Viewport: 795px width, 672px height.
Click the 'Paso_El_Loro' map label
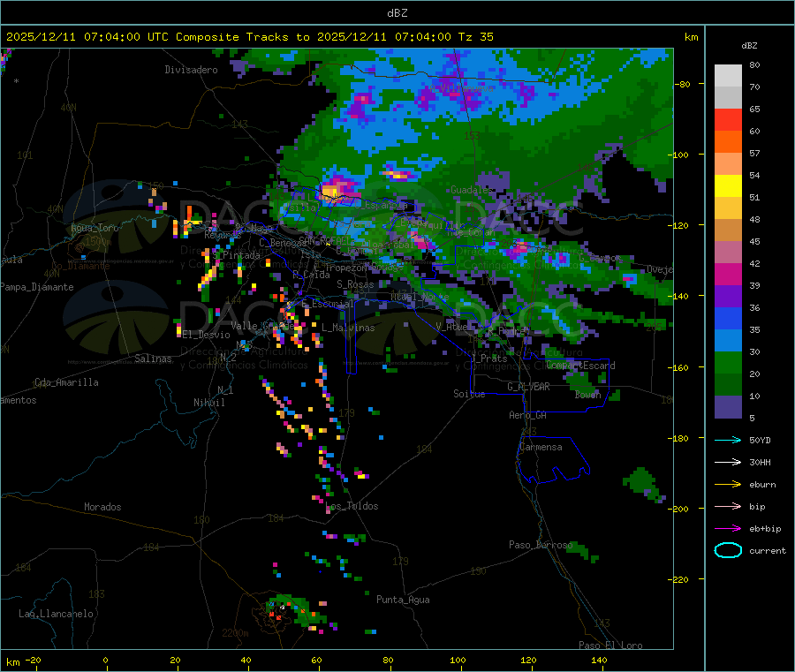point(610,646)
